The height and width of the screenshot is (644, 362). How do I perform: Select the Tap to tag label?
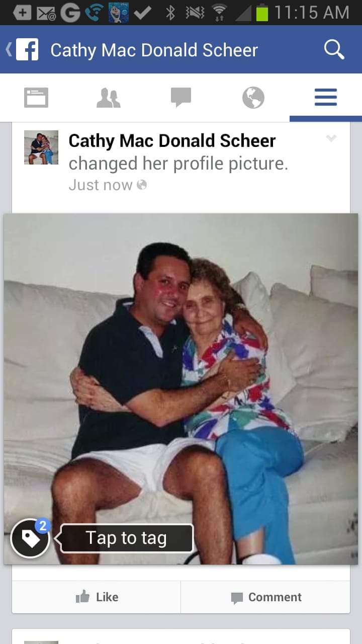(126, 538)
